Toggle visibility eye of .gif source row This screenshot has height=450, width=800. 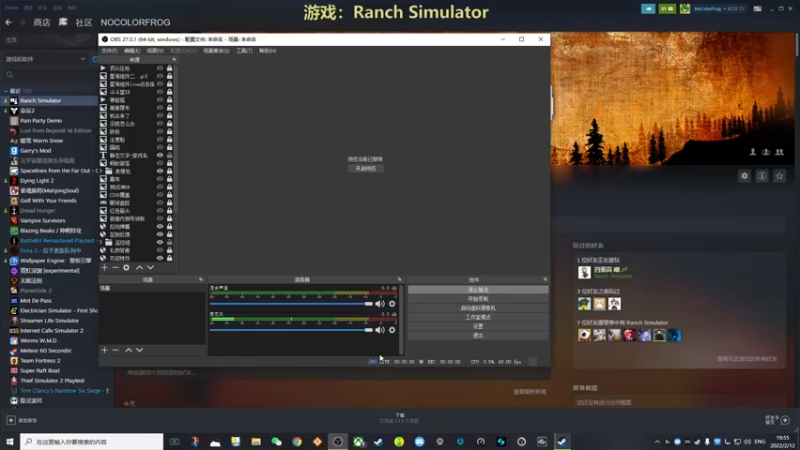160,76
